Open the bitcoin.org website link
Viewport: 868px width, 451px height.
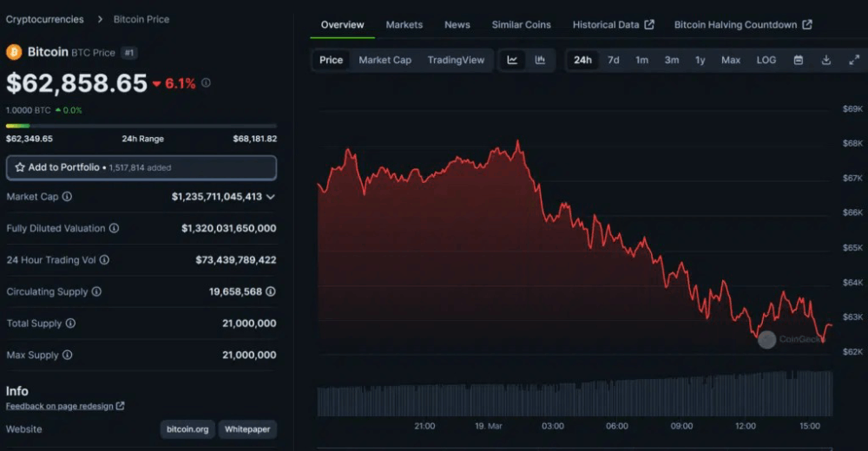187,428
